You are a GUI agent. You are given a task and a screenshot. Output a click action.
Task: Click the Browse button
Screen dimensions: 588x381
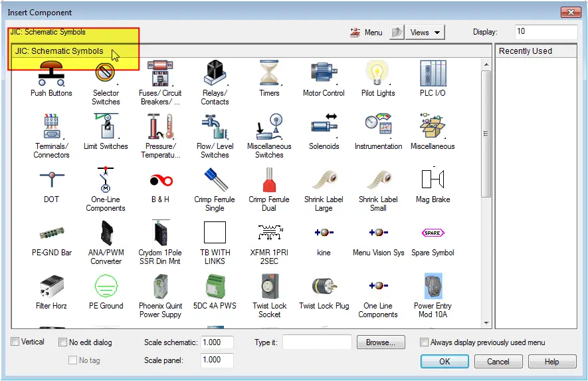[x=381, y=342]
